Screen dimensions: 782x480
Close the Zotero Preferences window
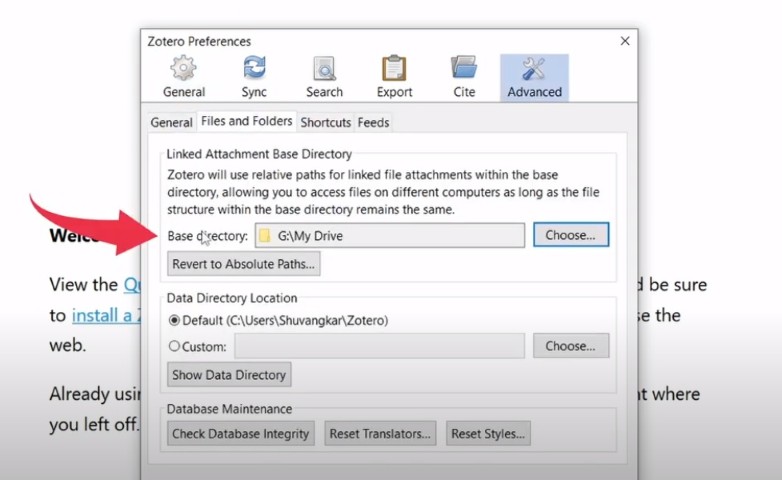625,41
